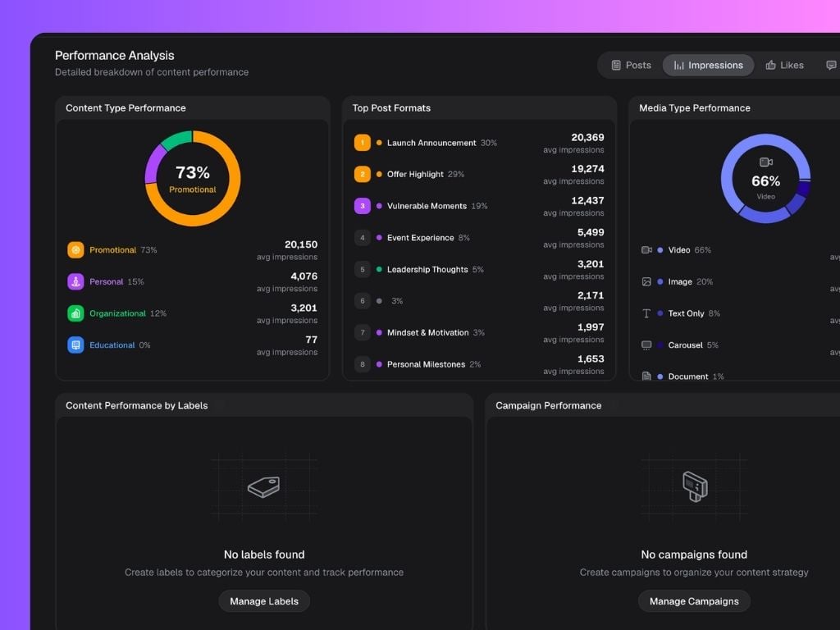
Task: Click the Event Experience format name
Action: pyautogui.click(x=421, y=238)
